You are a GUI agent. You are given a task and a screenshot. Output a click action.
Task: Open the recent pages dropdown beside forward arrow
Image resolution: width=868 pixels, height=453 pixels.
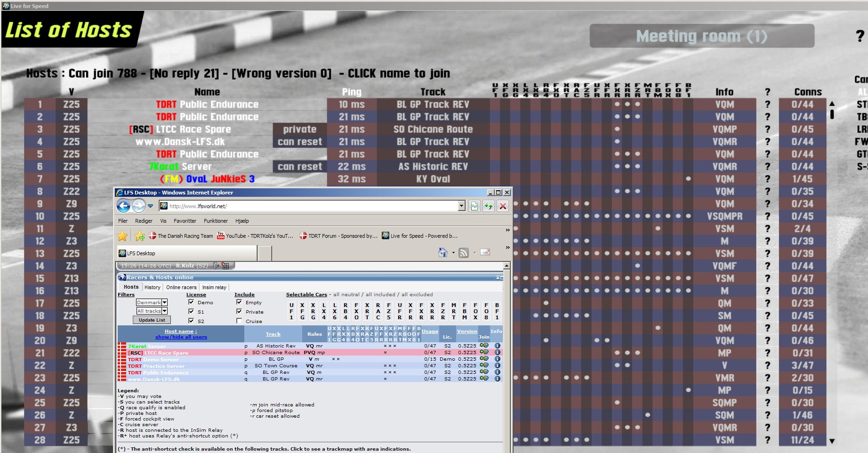151,206
